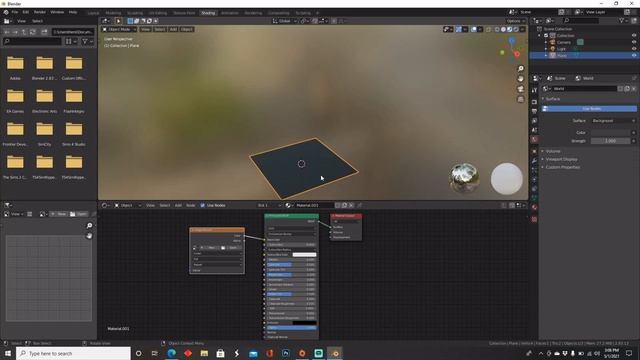Click the node editor Node menu
The image size is (640, 360).
click(191, 205)
